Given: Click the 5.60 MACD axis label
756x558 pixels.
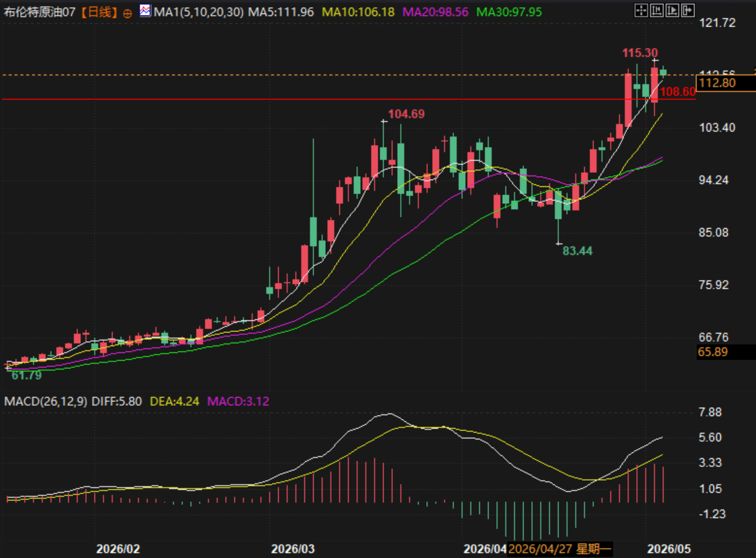Looking at the screenshot, I should 710,438.
